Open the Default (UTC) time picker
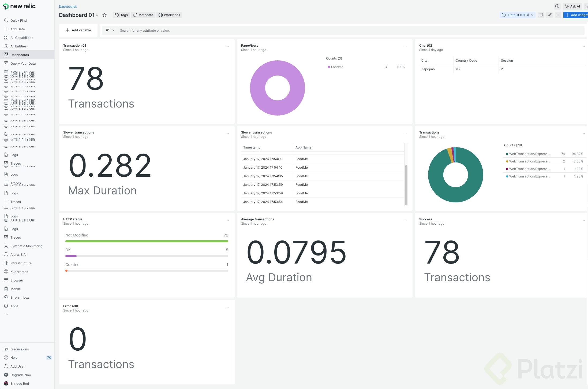 pos(518,15)
